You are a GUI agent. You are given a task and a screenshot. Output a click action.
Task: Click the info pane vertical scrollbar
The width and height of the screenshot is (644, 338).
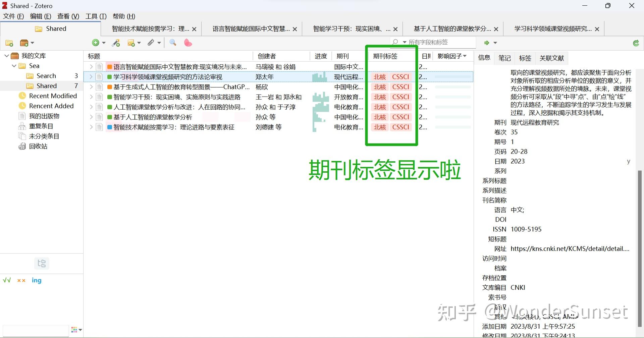point(639,248)
